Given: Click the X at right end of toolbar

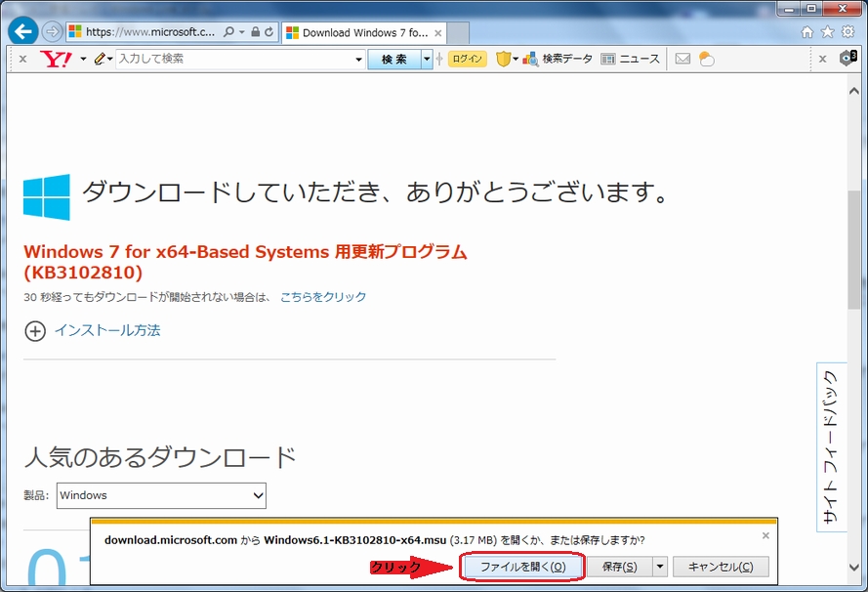Looking at the screenshot, I should coord(823,59).
